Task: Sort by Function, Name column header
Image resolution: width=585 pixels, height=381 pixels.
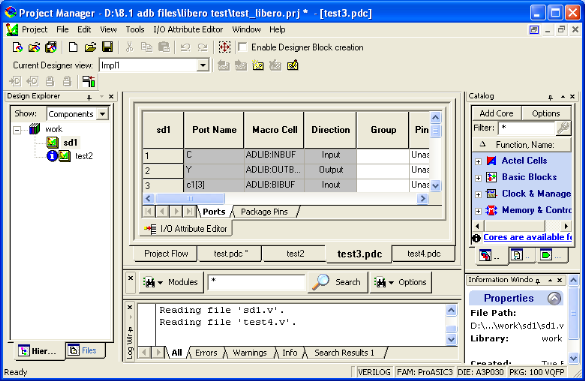Action: (522, 145)
